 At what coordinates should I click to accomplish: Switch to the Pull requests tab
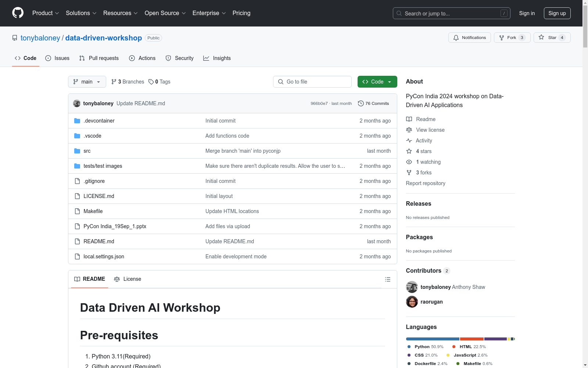coord(99,58)
